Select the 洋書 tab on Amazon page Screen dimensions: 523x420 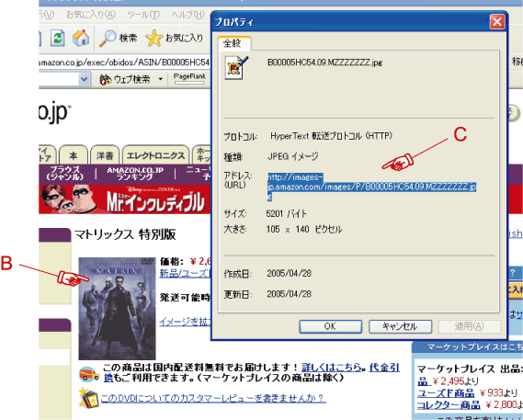105,156
